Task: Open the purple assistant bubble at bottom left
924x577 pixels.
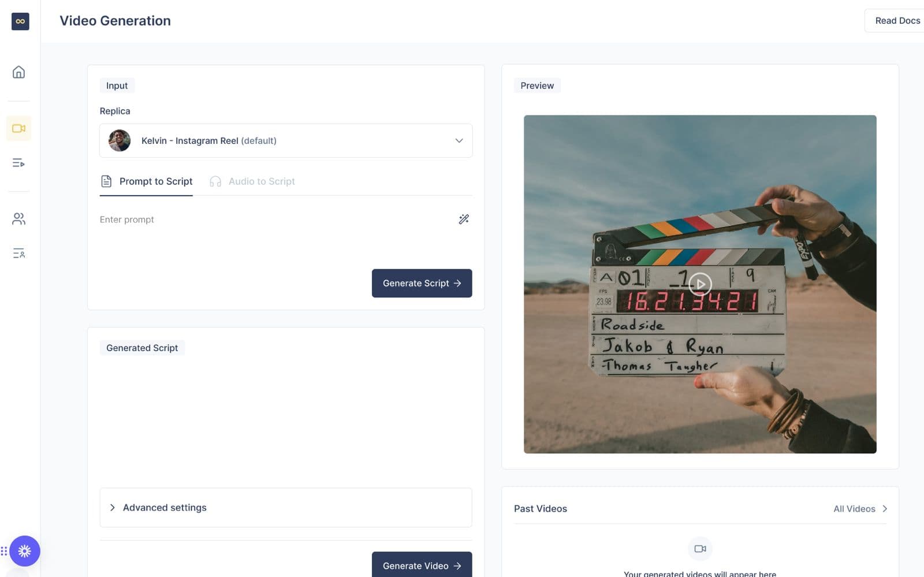Action: pyautogui.click(x=24, y=551)
